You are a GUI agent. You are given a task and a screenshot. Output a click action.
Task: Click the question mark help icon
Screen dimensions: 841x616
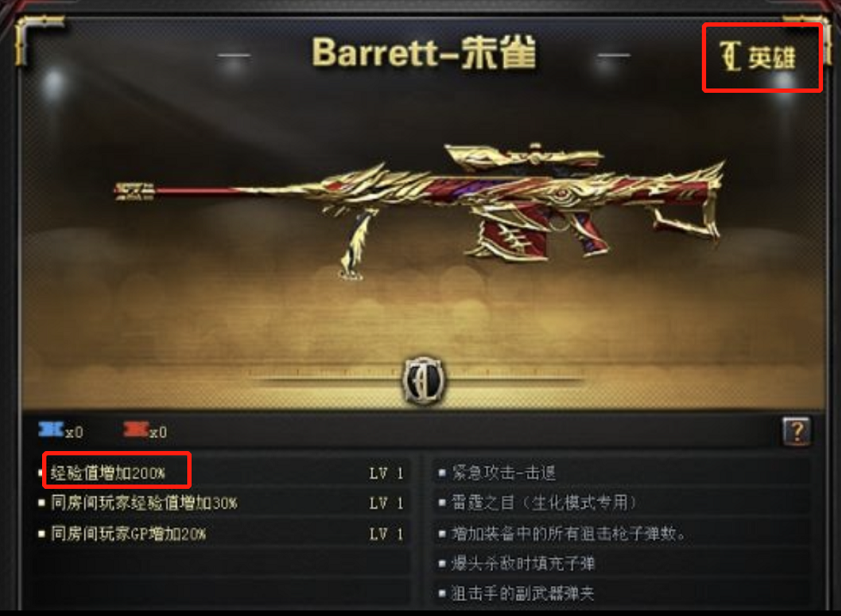click(x=796, y=431)
